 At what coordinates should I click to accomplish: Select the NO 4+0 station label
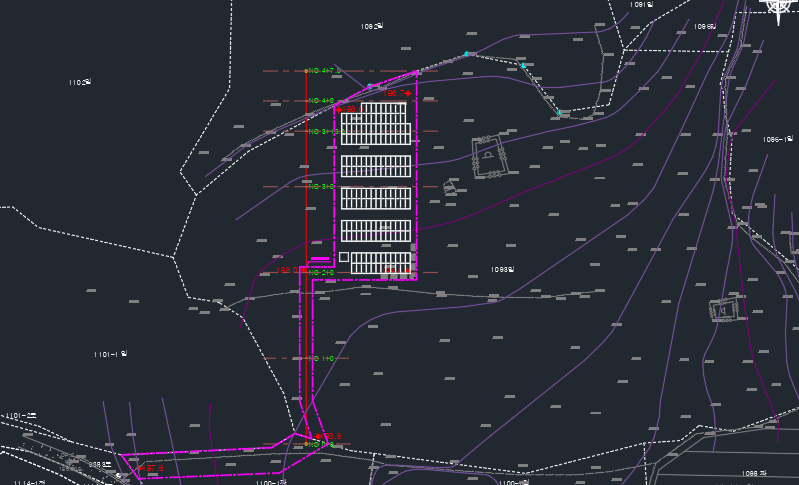tap(321, 101)
